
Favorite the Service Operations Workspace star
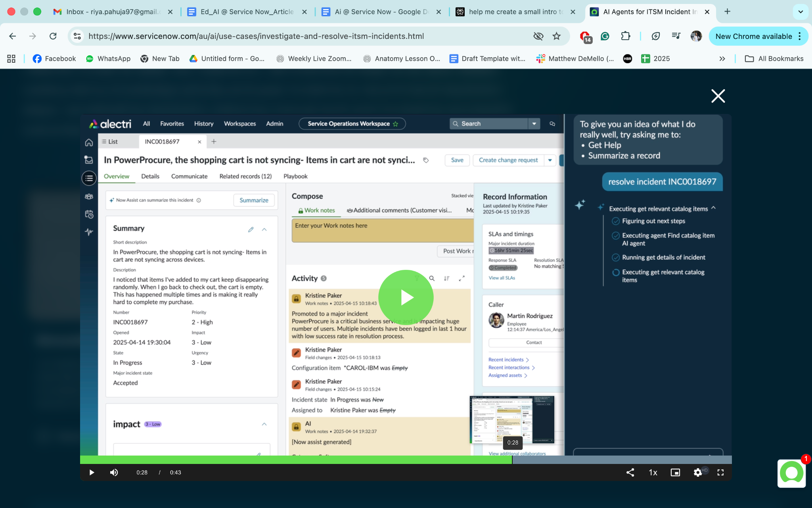(395, 124)
